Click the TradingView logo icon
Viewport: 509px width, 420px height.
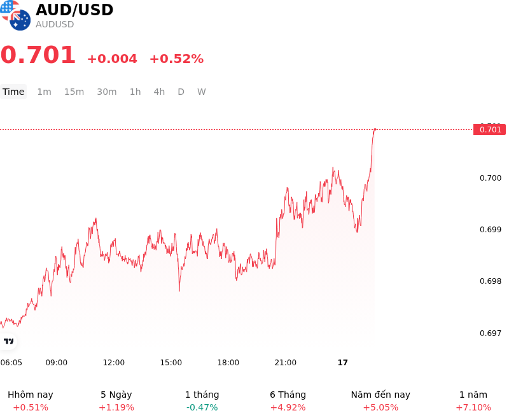(x=8, y=341)
